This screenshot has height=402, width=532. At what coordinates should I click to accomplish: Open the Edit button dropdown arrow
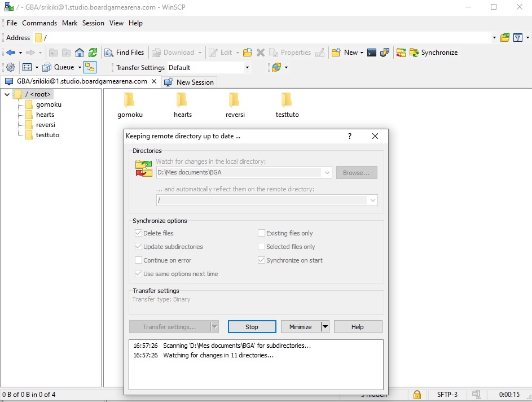tap(238, 53)
